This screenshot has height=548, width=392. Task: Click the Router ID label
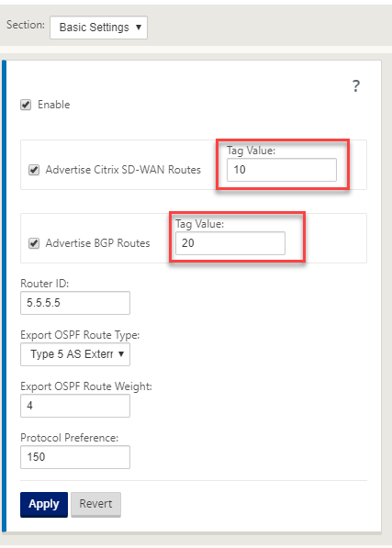[45, 284]
